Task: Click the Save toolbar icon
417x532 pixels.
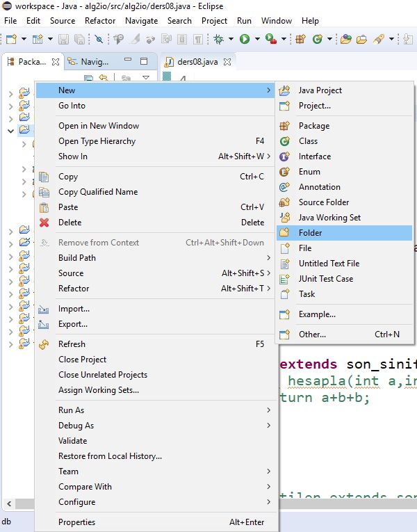Action: pyautogui.click(x=63, y=40)
